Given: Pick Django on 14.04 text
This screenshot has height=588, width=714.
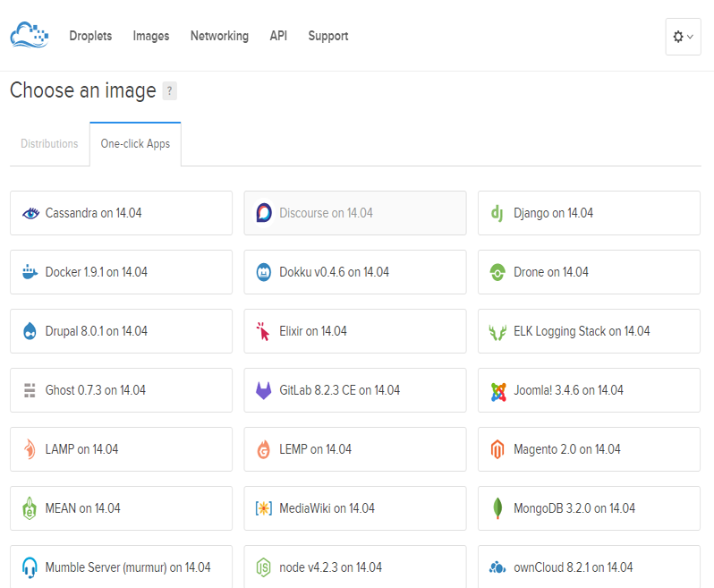Looking at the screenshot, I should [553, 214].
